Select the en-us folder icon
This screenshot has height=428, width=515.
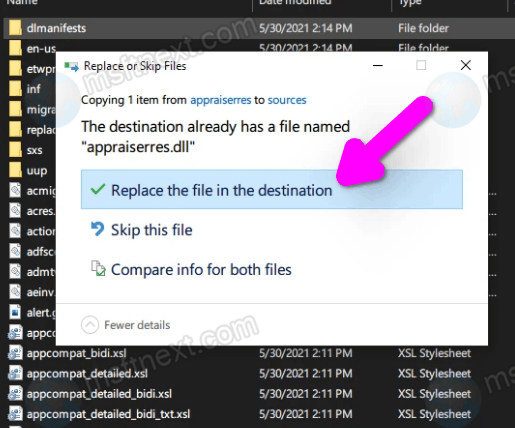pyautogui.click(x=15, y=48)
